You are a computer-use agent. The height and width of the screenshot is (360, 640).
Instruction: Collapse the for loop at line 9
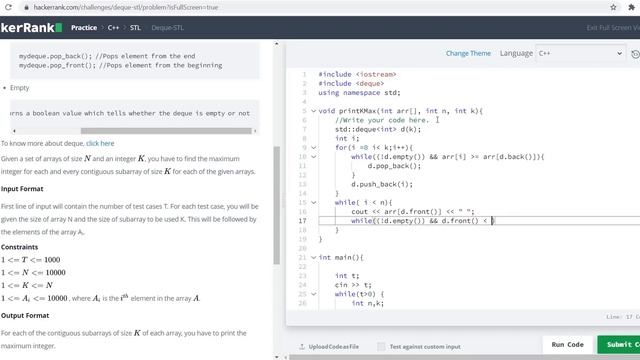click(313, 147)
